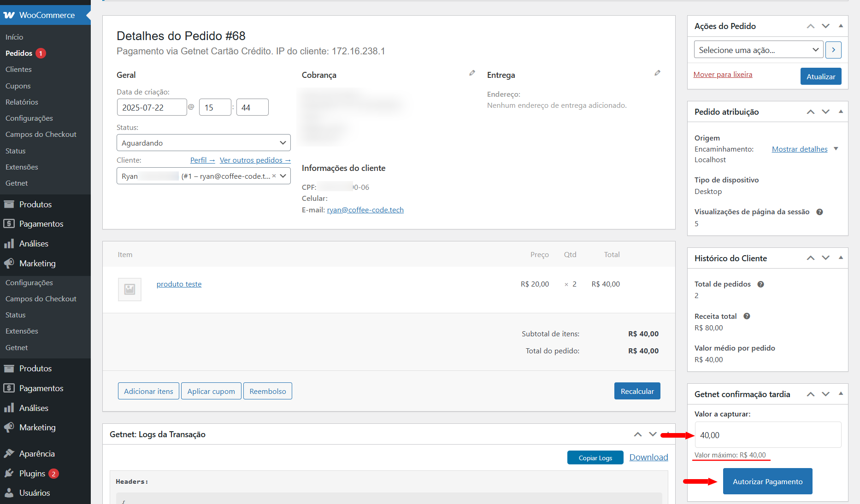Open Pedidos in the sidebar menu
Image resolution: width=860 pixels, height=504 pixels.
(x=19, y=53)
